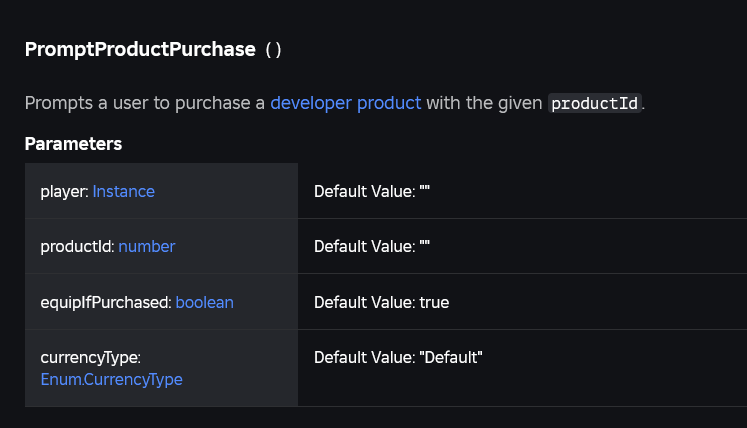Screen dimensions: 747x428
Task: Click the phrase 'with the given' in the description
Action: (x=484, y=102)
